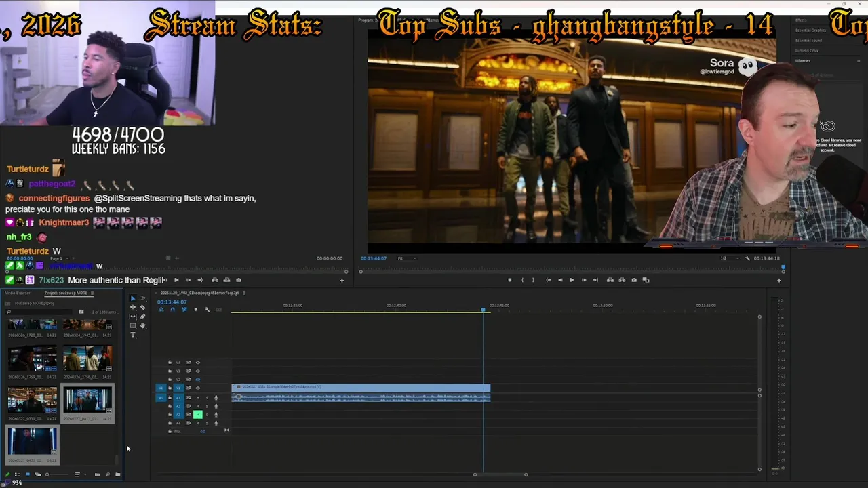Open Find in Project panel magnifier
Viewport: 868px width, 488px height.
click(107, 474)
